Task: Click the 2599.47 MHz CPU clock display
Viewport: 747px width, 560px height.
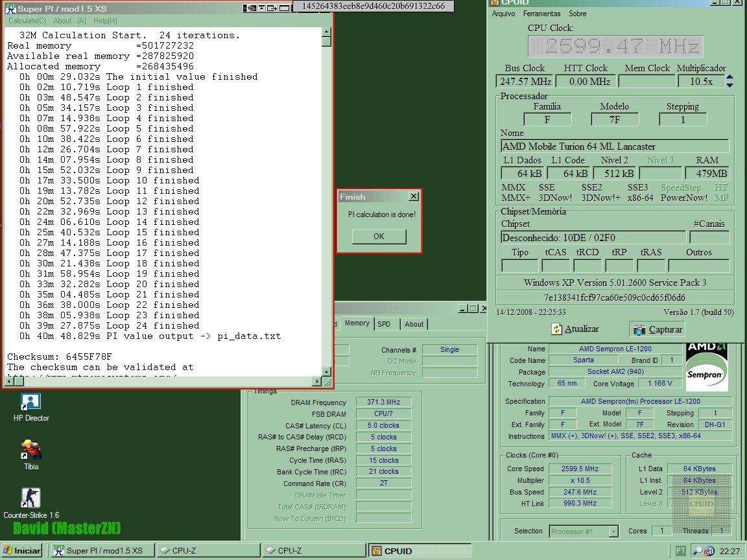Action: click(x=615, y=47)
